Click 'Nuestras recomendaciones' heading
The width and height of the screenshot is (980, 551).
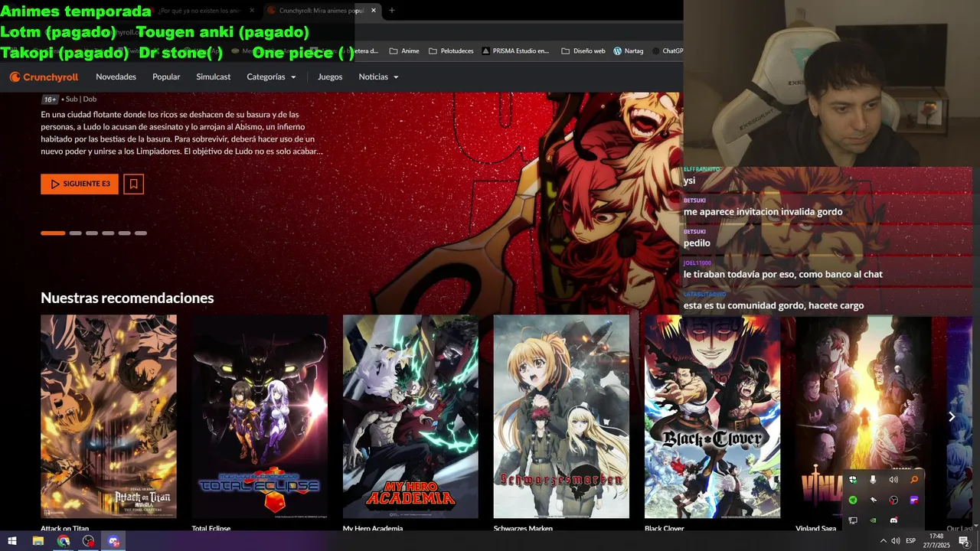[127, 298]
